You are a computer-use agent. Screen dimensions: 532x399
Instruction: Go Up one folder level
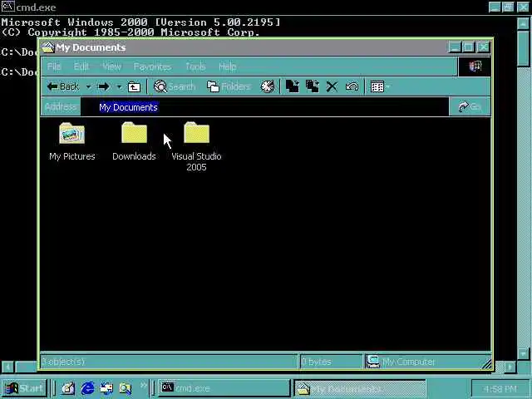134,87
